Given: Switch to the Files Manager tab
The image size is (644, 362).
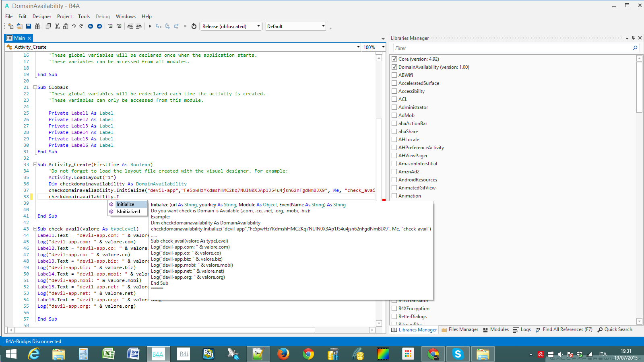Looking at the screenshot, I should pos(460,329).
